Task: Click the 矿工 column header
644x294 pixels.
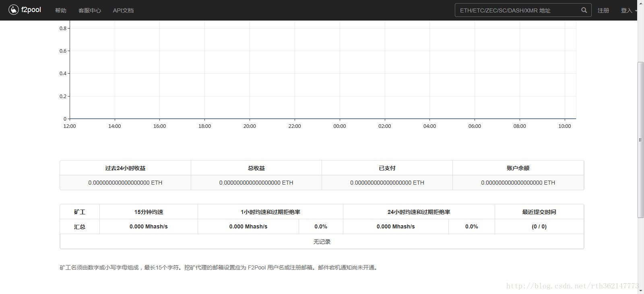Action: coord(80,212)
